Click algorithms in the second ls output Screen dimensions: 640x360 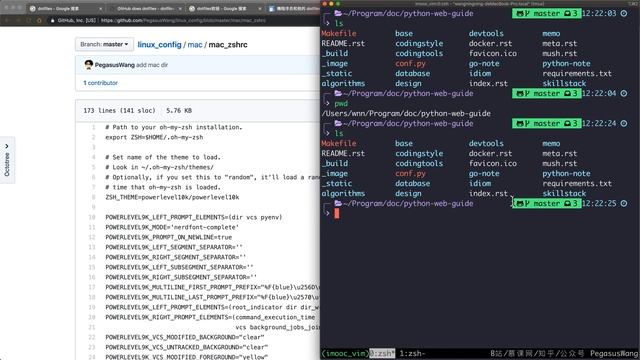[x=343, y=193]
